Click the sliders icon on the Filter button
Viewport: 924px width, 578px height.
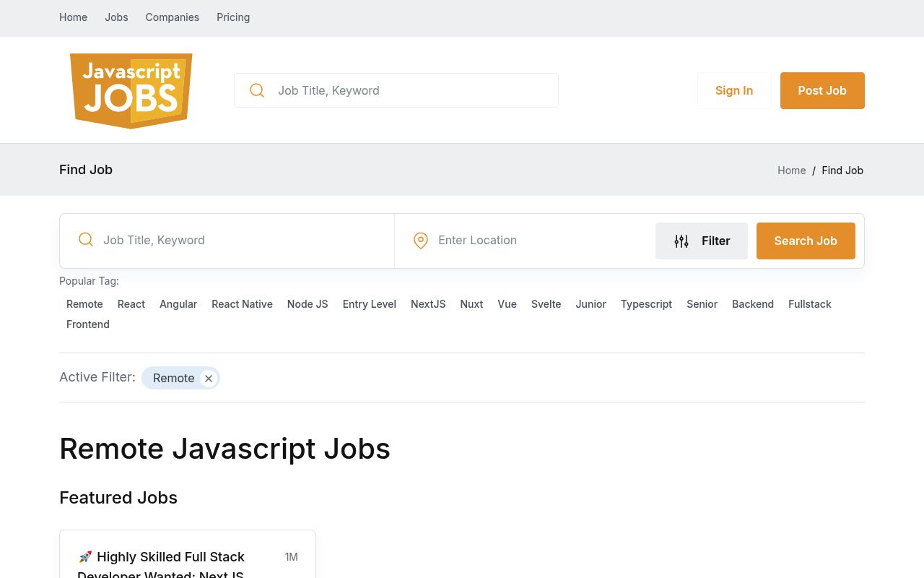[x=681, y=241]
